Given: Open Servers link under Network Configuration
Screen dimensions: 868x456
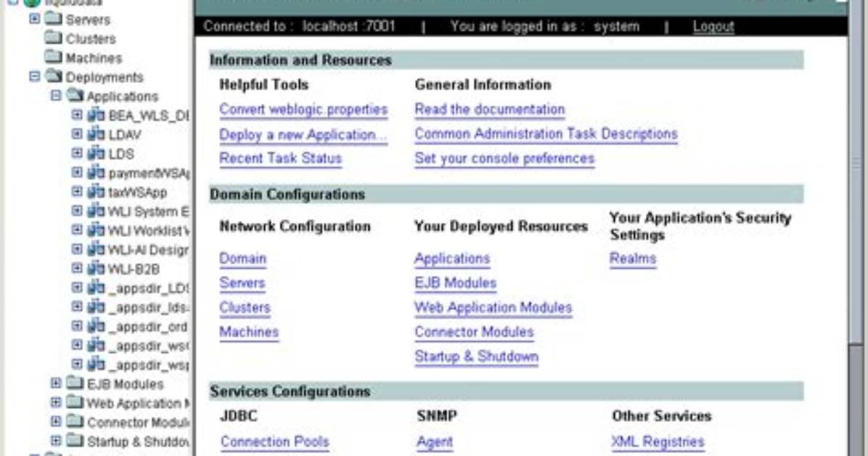Looking at the screenshot, I should [242, 283].
